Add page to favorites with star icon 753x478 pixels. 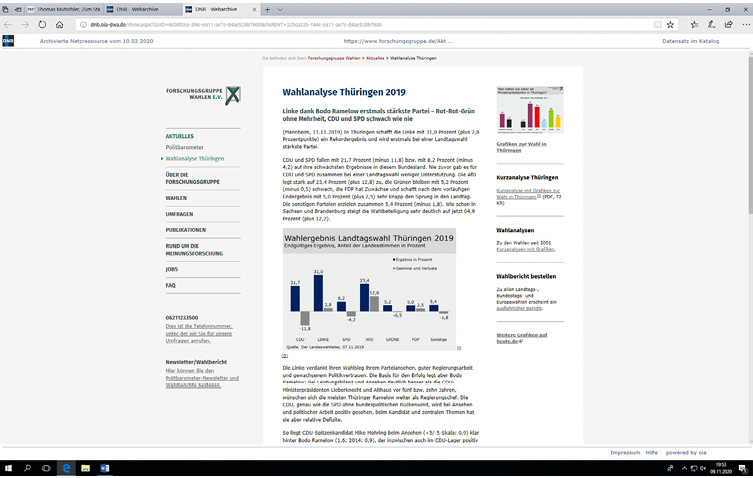(x=670, y=25)
